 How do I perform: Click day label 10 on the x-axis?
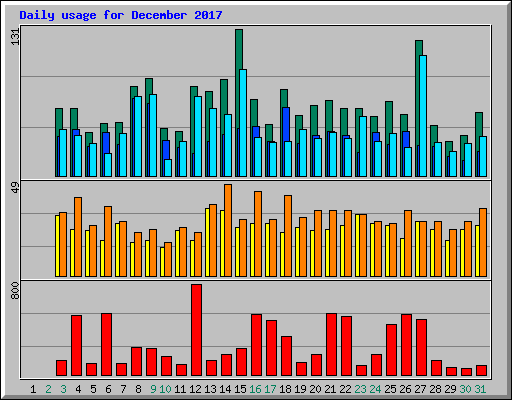(165, 389)
